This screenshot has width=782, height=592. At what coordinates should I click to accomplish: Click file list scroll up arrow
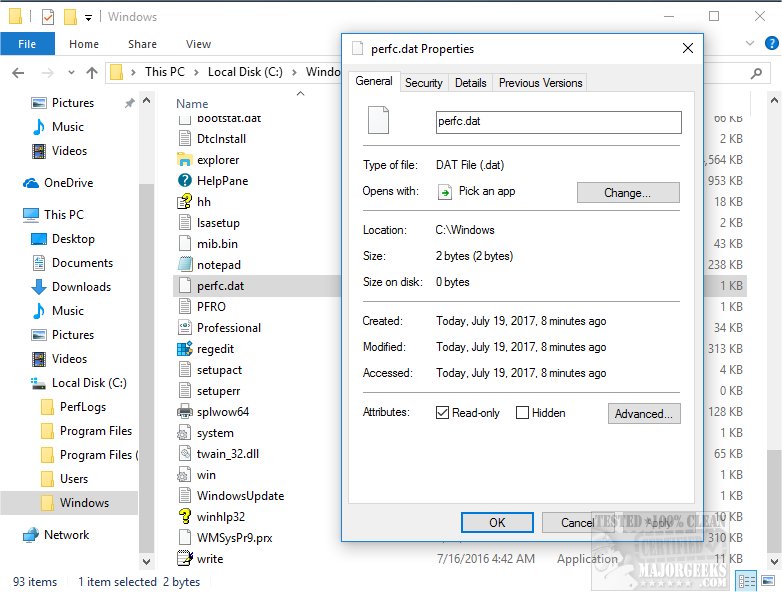774,100
